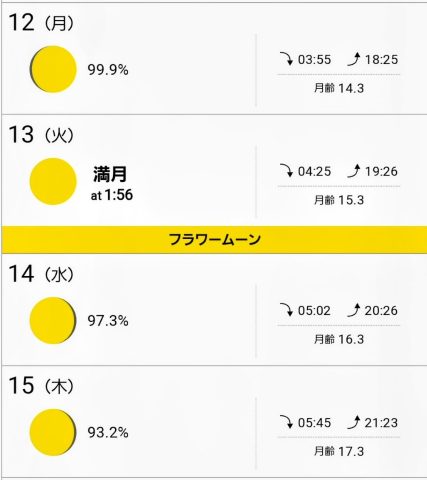The height and width of the screenshot is (480, 427).
Task: Select the 13 (火) date heading
Action: [x=41, y=135]
